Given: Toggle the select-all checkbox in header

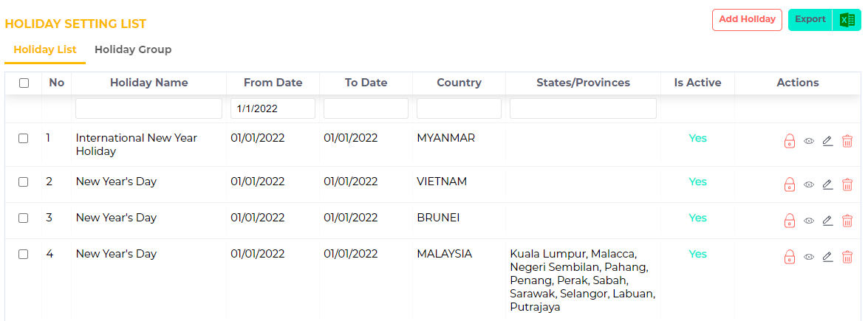Looking at the screenshot, I should (24, 83).
